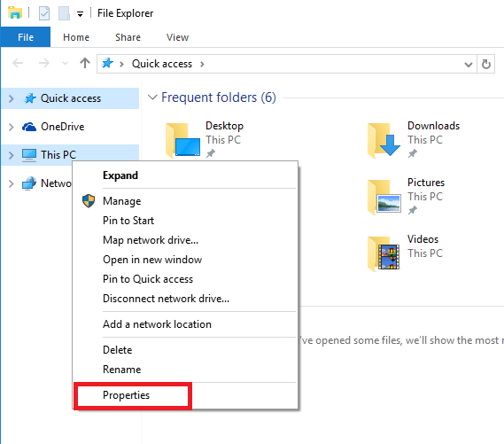Expand the OneDrive tree node
The image size is (504, 444).
click(x=12, y=127)
